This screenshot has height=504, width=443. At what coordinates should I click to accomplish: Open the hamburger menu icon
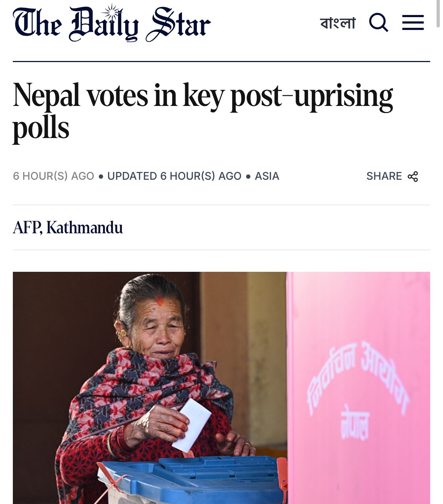coord(413,22)
